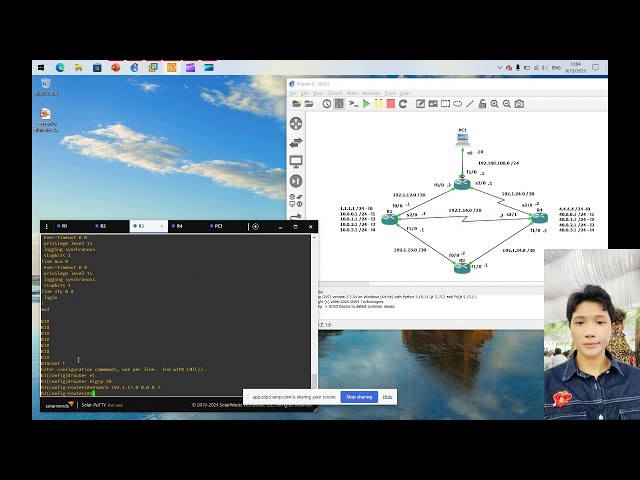Toggle the lock items padlock icon in GNS3
Image resolution: width=640 pixels, height=480 pixels.
pyautogui.click(x=482, y=104)
